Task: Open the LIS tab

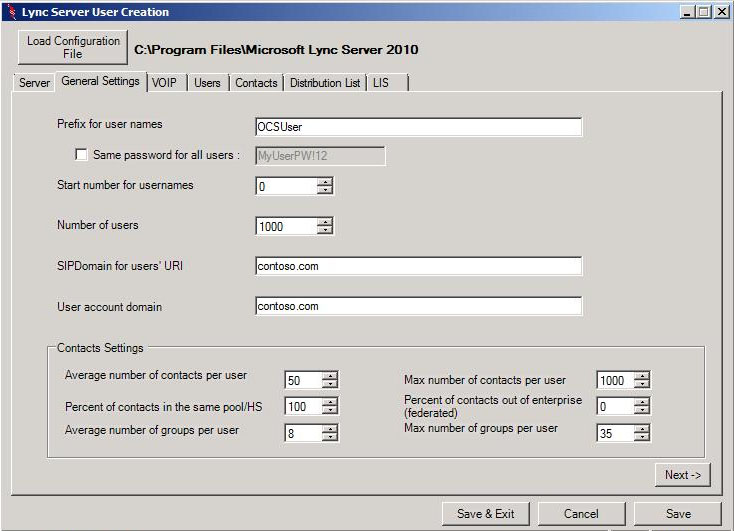Action: pos(388,83)
